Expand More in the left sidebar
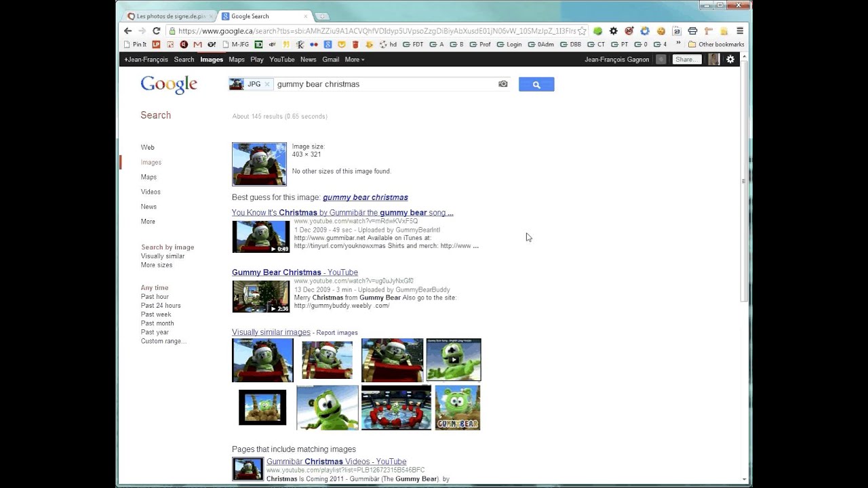This screenshot has width=868, height=488. click(x=148, y=222)
